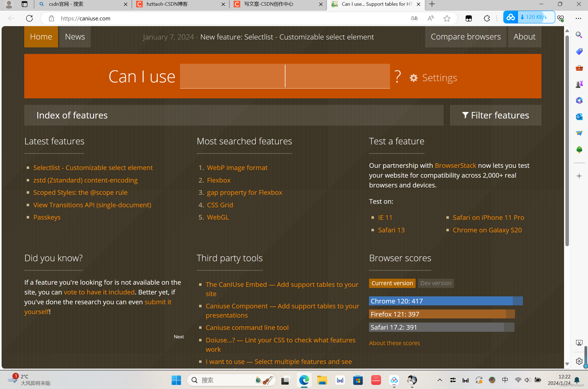Click the read aloud icon
This screenshot has height=389, width=588.
(431, 18)
